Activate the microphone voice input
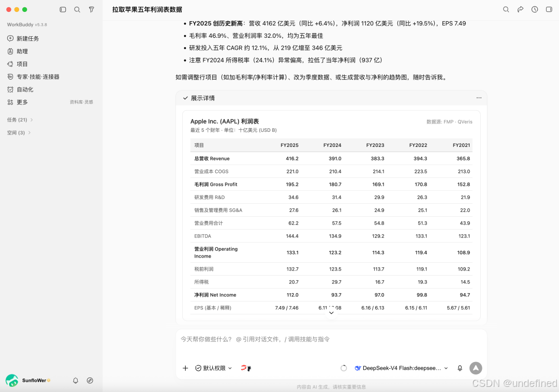Viewport: 559px width, 392px height. coord(460,368)
